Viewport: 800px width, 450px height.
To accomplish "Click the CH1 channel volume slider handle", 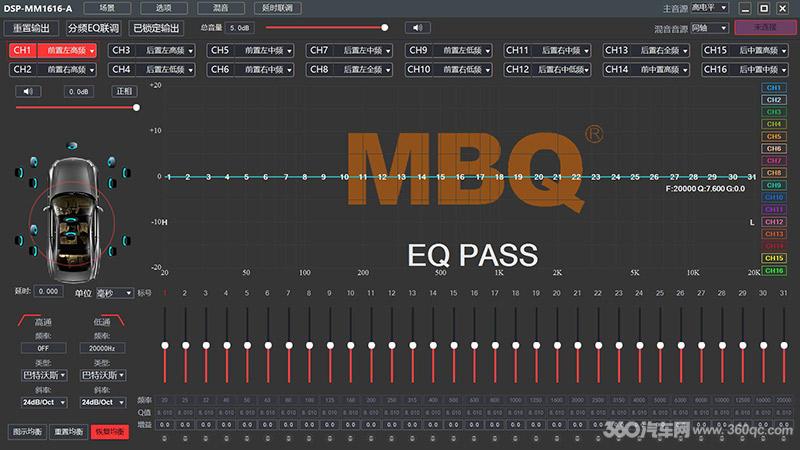I will (x=136, y=108).
